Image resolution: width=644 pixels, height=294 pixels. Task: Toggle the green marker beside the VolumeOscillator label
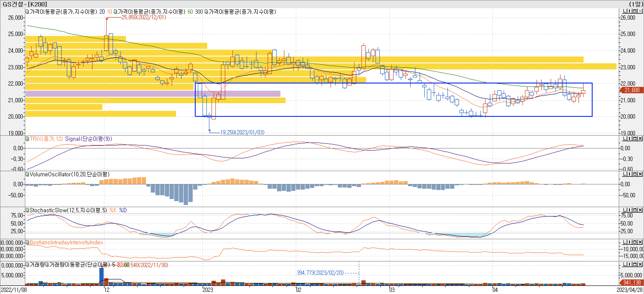[x=27, y=174]
